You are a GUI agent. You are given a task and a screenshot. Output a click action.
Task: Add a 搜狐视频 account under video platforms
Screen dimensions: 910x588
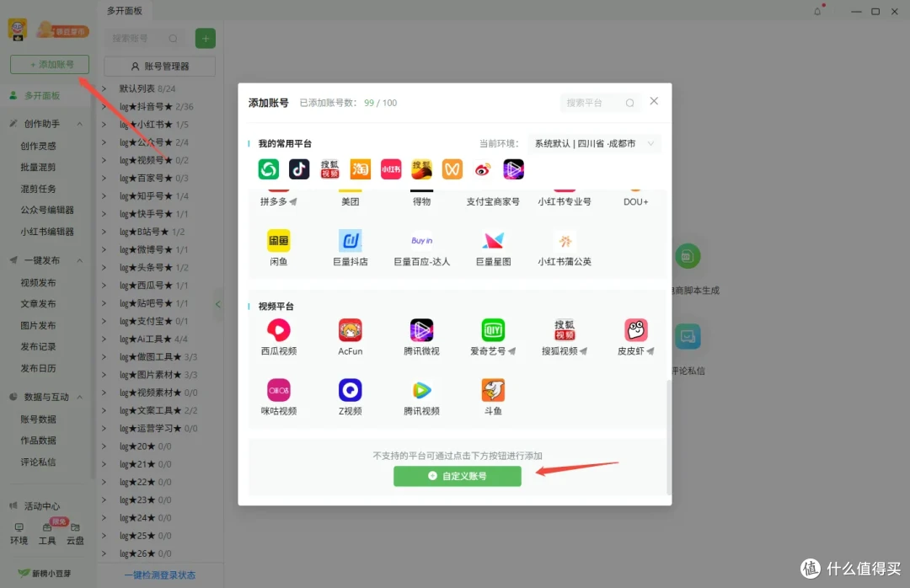pyautogui.click(x=564, y=337)
